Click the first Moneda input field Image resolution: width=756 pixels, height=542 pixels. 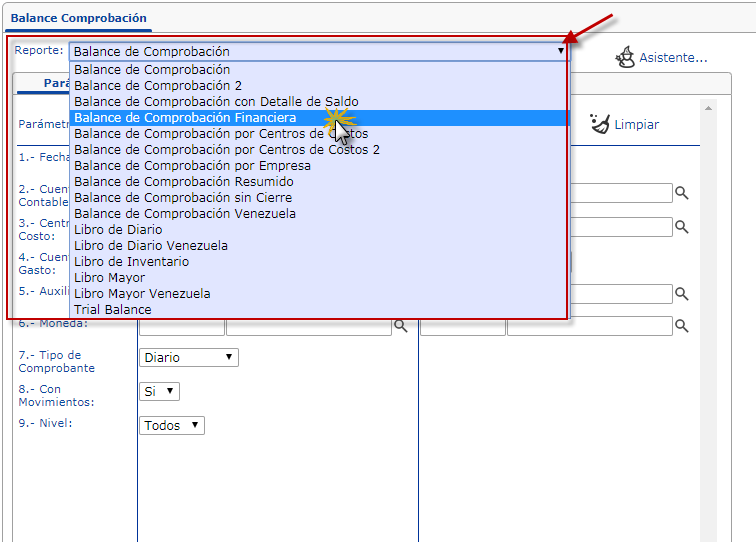click(x=181, y=326)
